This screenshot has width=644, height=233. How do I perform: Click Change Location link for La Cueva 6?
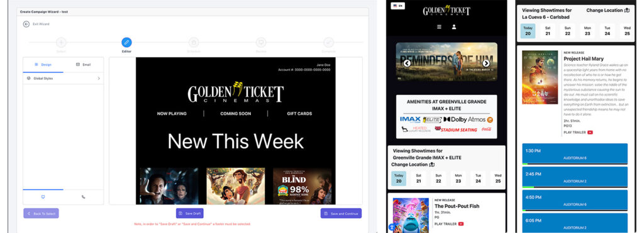604,10
